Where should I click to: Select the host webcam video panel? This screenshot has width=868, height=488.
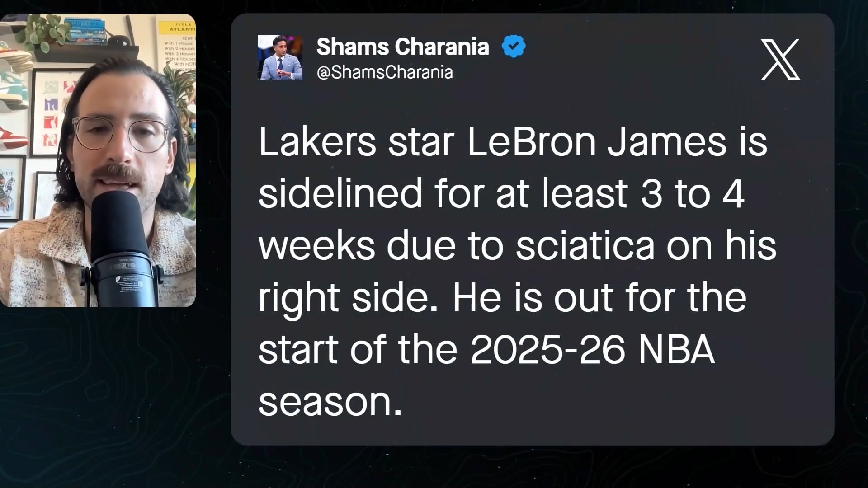pyautogui.click(x=98, y=160)
